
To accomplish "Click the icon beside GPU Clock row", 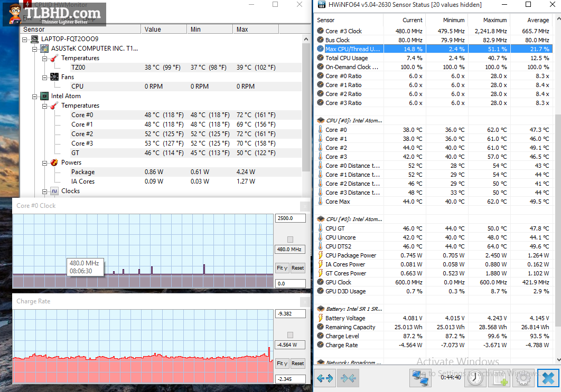I will 320,282.
